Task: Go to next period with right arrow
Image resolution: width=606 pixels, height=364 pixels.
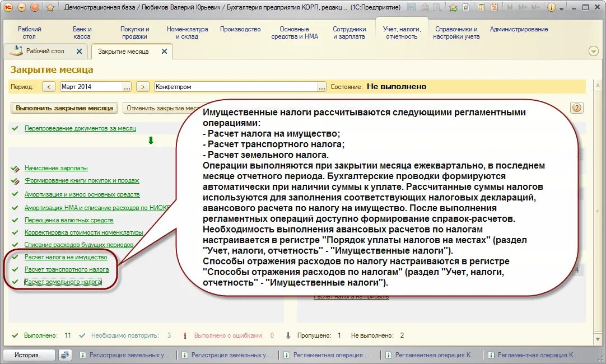Action: click(143, 87)
